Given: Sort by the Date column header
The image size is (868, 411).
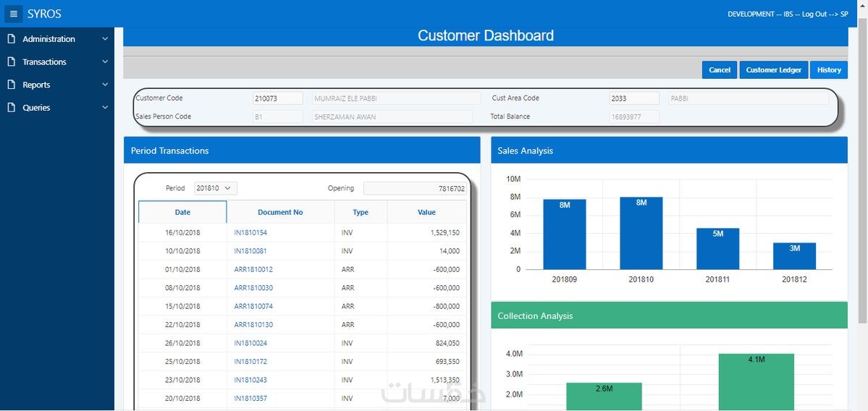Looking at the screenshot, I should pyautogui.click(x=182, y=213).
